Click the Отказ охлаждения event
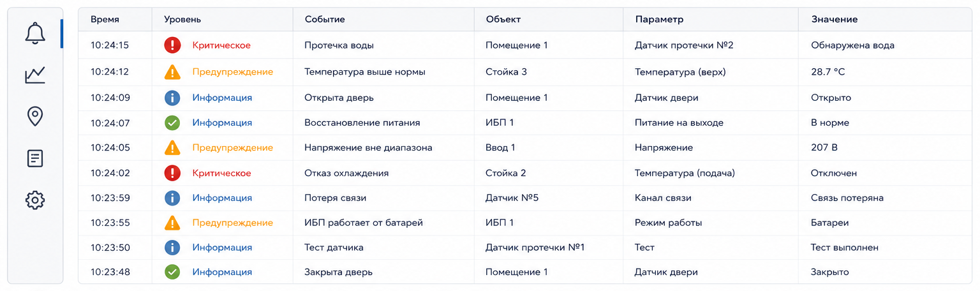980x291 pixels. (x=346, y=173)
